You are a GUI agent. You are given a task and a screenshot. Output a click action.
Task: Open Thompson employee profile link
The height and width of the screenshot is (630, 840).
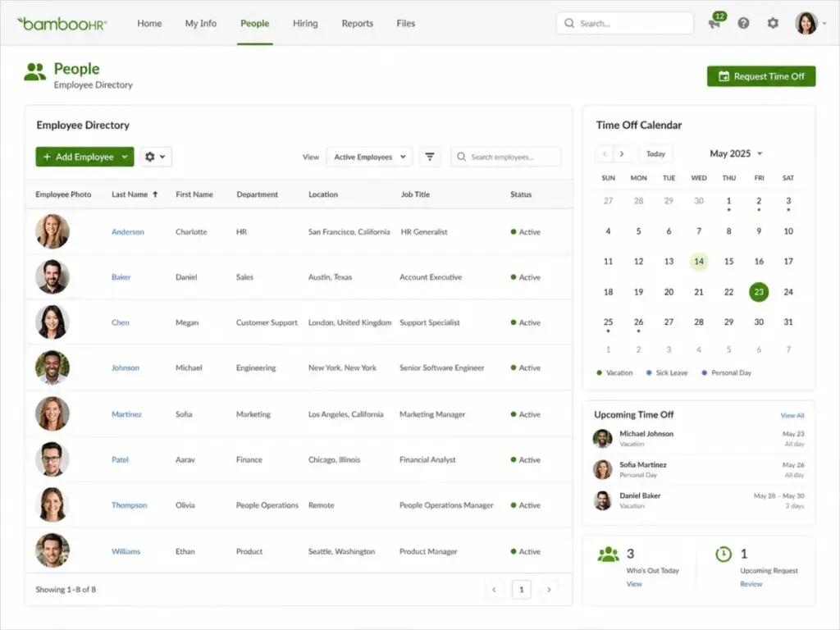tap(129, 505)
